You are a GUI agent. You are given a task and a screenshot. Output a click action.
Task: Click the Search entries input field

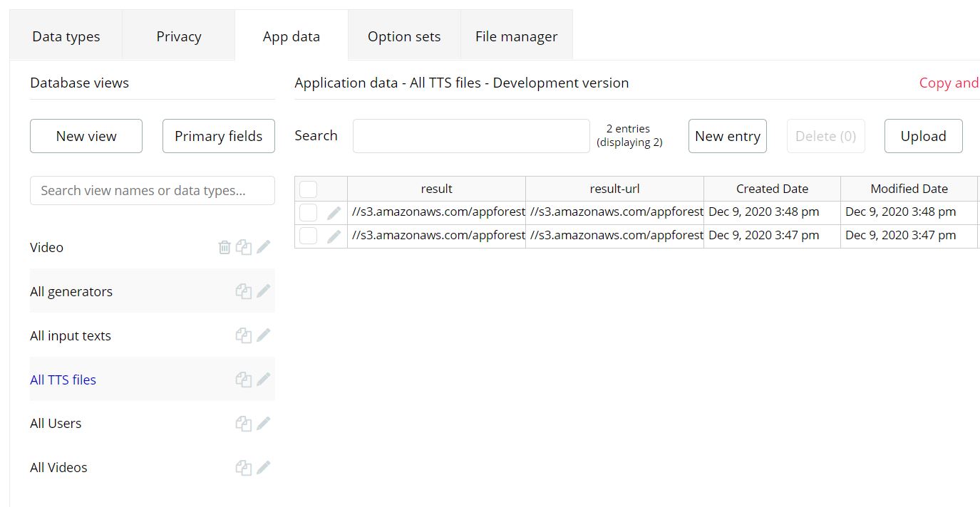click(x=471, y=136)
